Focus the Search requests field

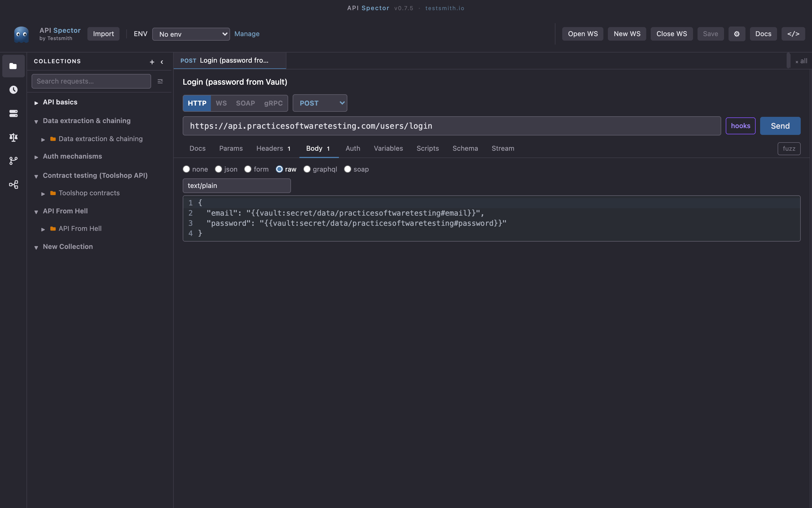pyautogui.click(x=91, y=81)
